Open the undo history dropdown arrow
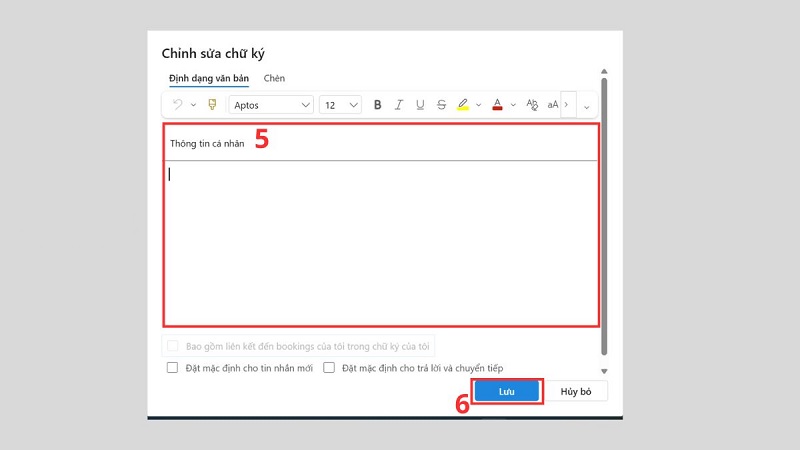 (x=193, y=105)
